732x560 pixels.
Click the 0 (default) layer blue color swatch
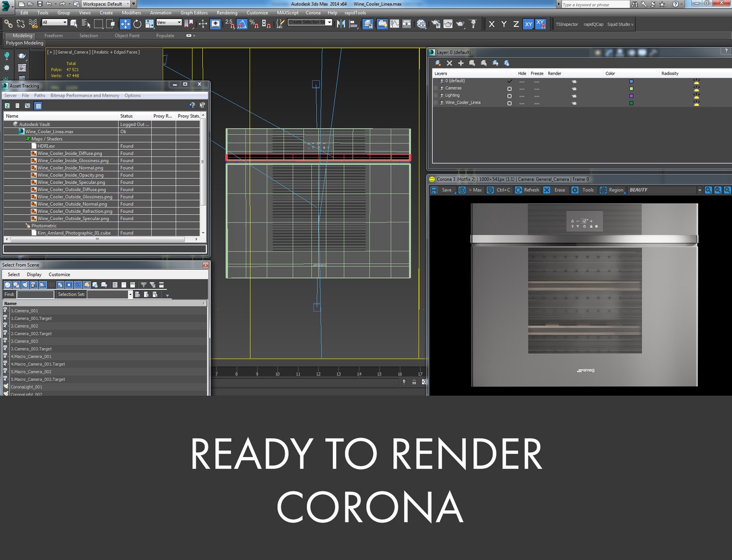[631, 81]
